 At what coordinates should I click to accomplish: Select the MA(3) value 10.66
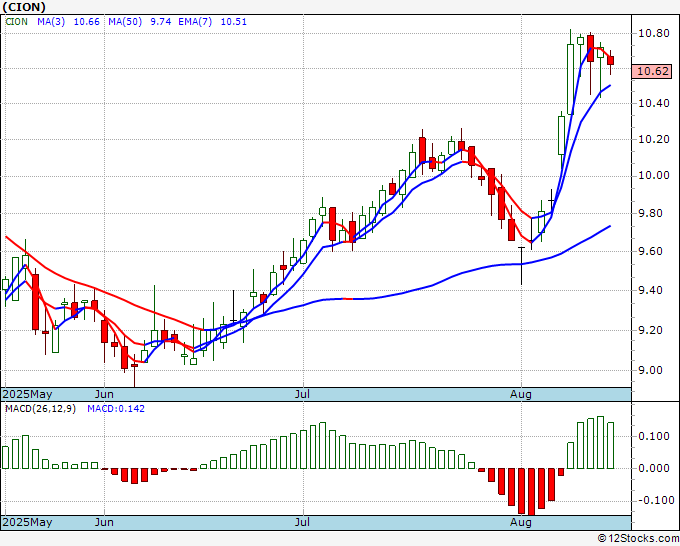point(86,22)
